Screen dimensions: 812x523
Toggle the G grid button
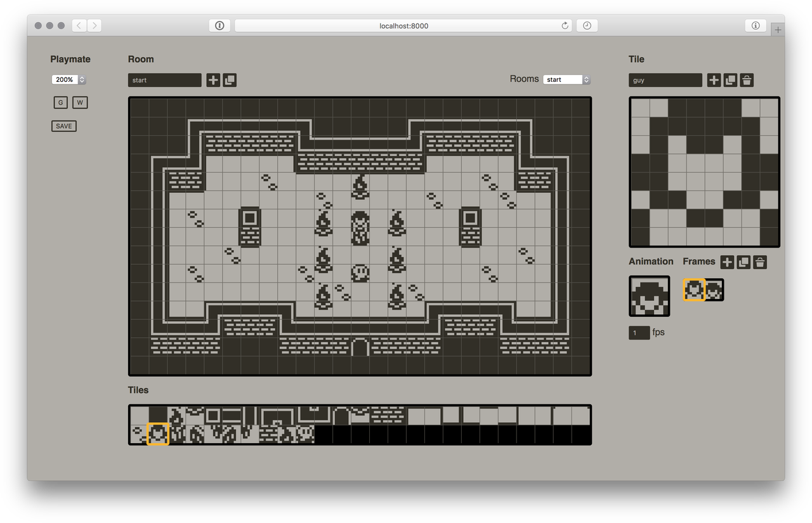[61, 102]
